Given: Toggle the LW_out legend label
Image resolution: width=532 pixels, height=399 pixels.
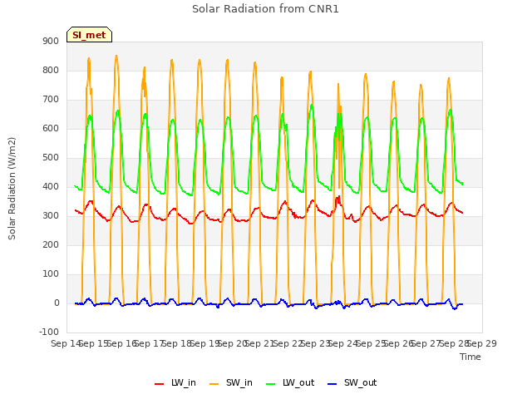Looking at the screenshot, I should coord(298,382).
